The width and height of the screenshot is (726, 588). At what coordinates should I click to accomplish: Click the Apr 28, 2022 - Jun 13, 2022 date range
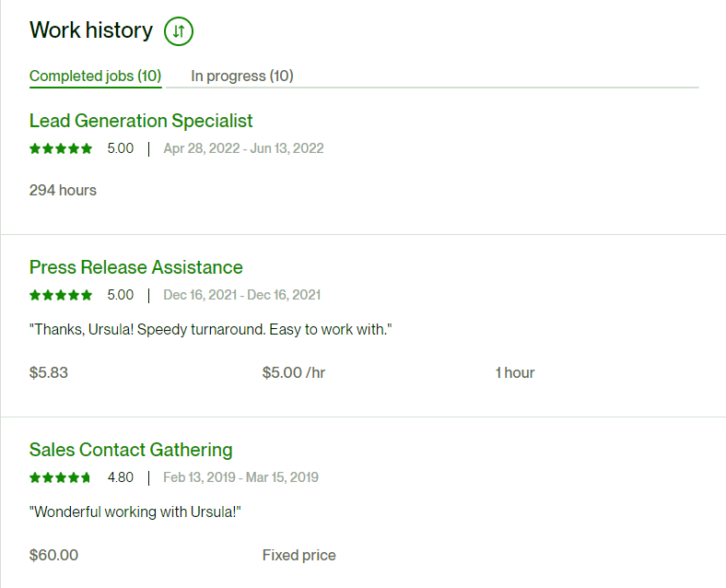pyautogui.click(x=243, y=148)
